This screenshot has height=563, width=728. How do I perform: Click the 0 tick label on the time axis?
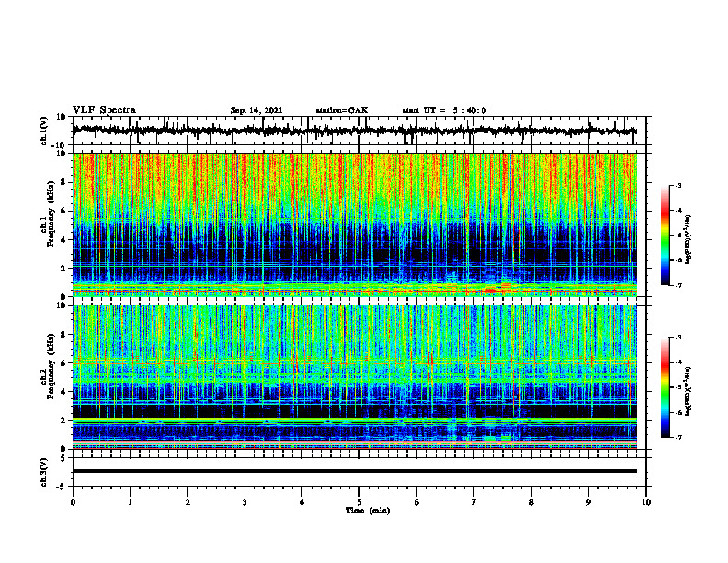(73, 502)
